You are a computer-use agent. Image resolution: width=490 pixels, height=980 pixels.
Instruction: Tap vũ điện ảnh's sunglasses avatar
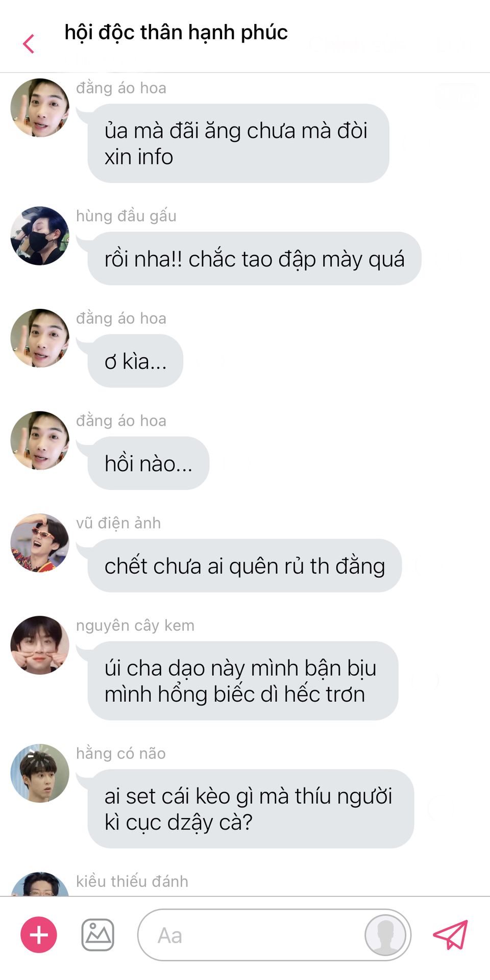[40, 543]
